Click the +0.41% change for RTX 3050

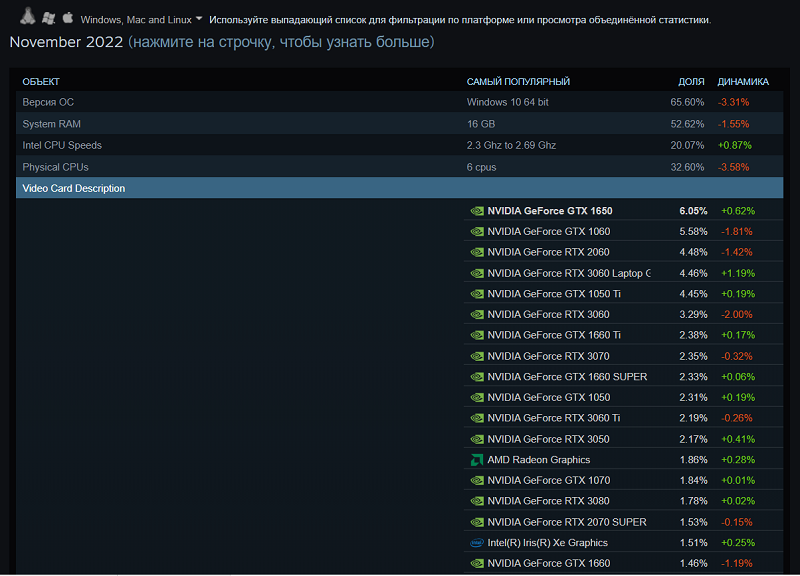[738, 439]
